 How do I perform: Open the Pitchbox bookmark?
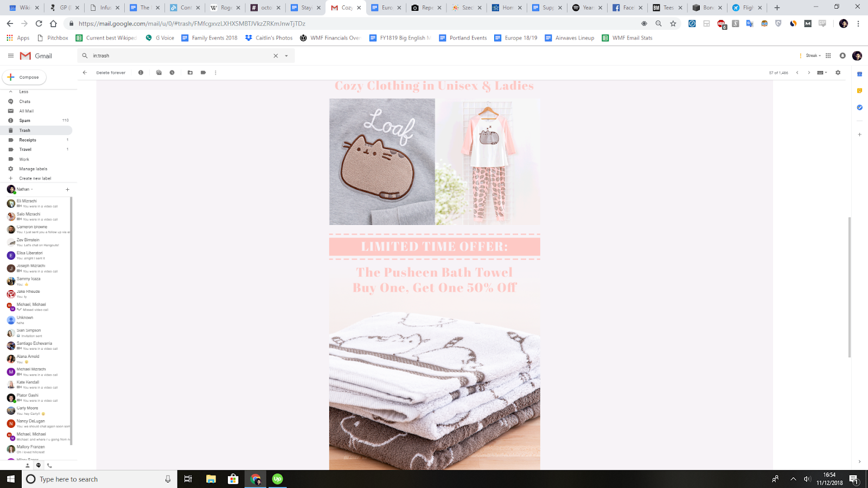53,38
